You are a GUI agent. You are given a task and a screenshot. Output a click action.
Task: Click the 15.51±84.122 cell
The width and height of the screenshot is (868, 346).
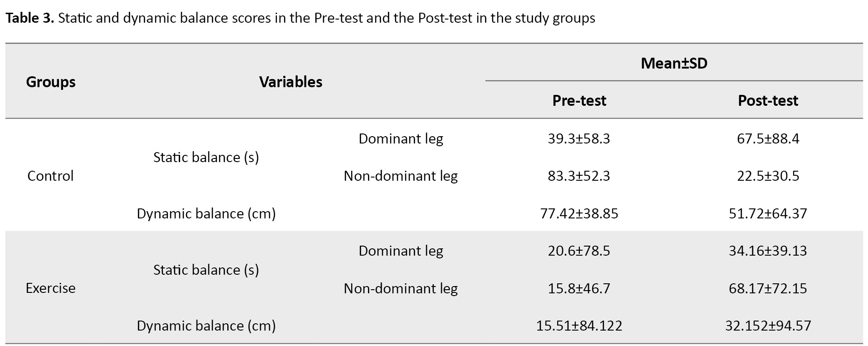click(x=579, y=326)
